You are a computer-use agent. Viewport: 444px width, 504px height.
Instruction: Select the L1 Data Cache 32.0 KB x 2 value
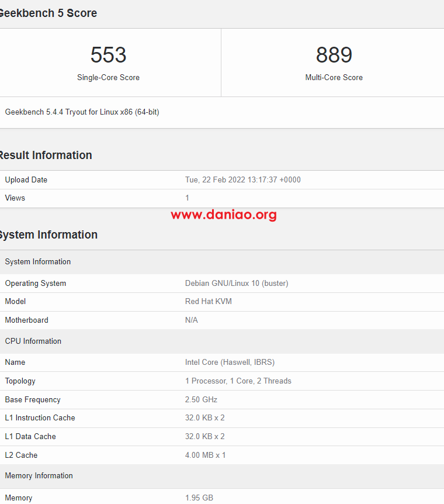click(x=204, y=437)
